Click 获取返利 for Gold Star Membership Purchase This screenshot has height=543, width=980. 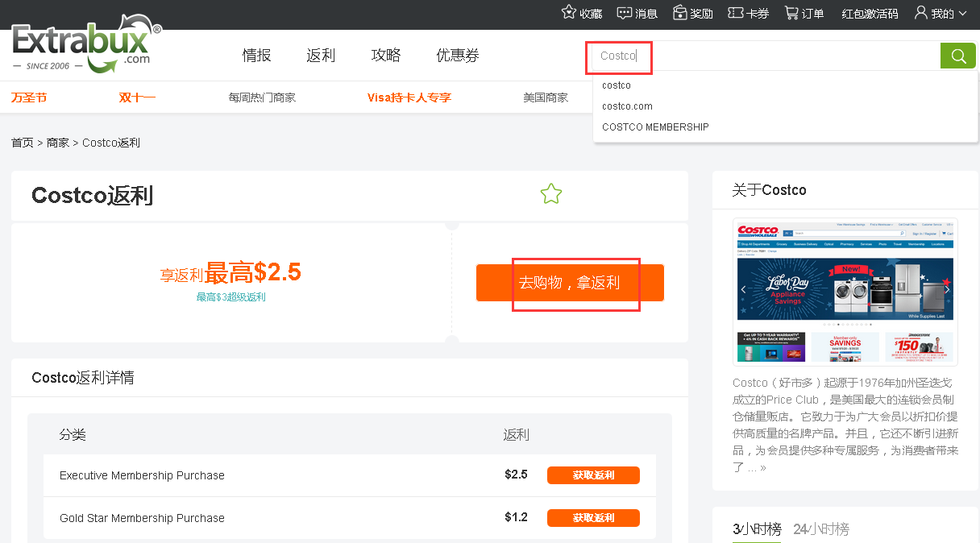point(593,517)
